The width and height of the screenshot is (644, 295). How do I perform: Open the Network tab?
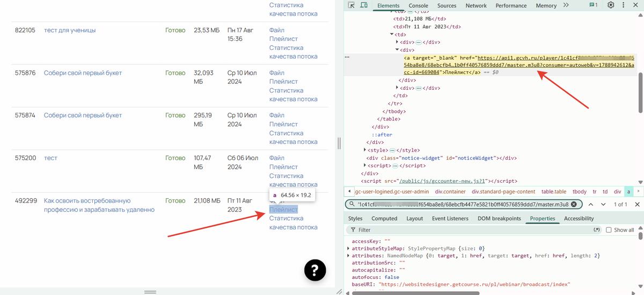pyautogui.click(x=476, y=5)
